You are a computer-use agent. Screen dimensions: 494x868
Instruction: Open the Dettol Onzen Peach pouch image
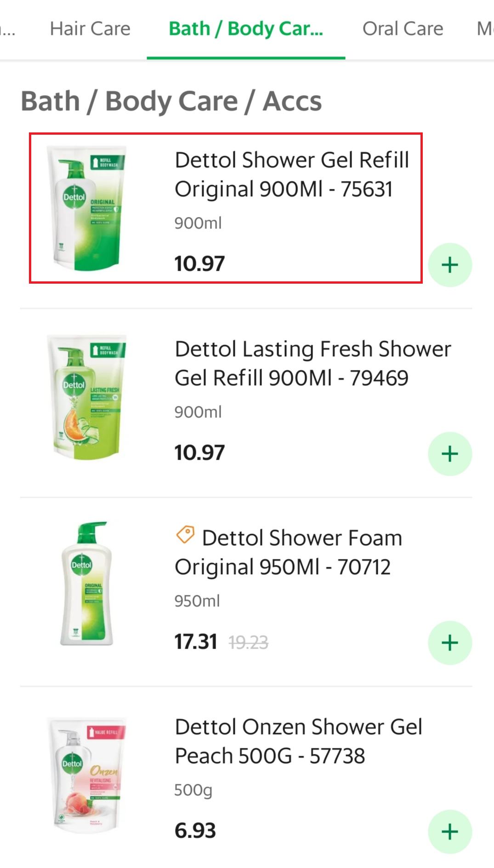coord(86,775)
